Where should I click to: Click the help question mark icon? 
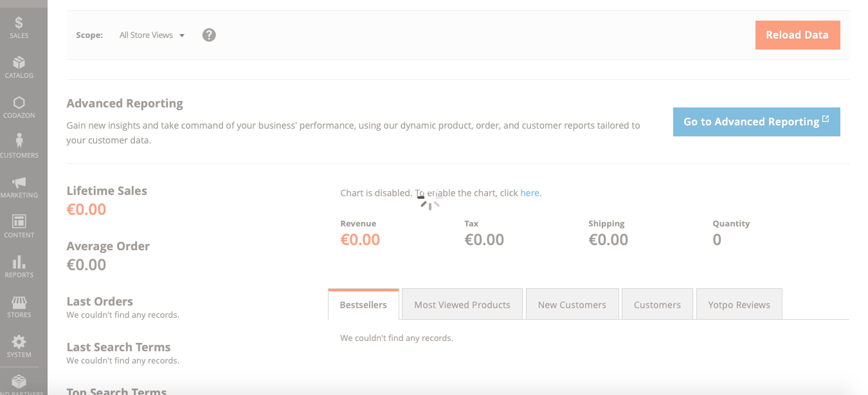pos(209,35)
